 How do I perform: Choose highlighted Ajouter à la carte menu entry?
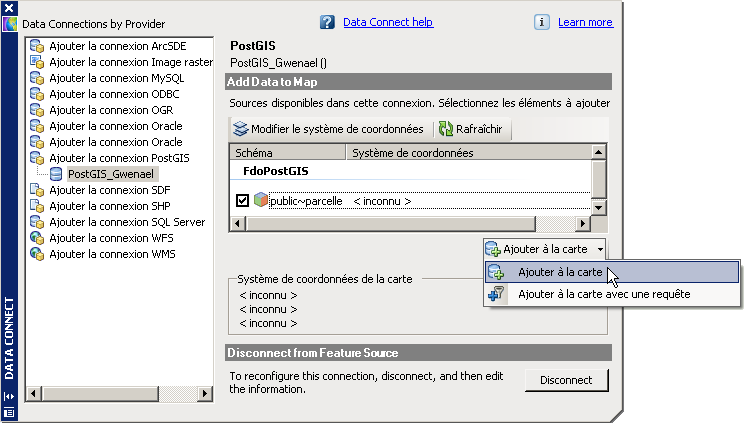560,272
